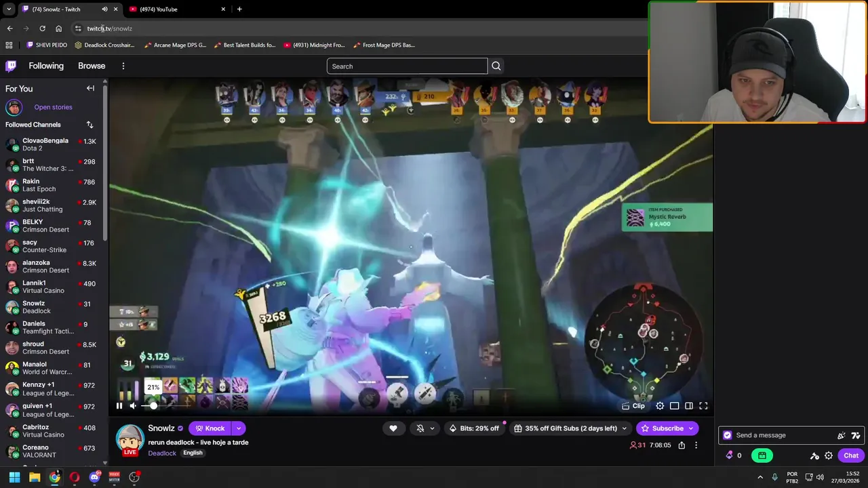Open chat settings gear

pyautogui.click(x=829, y=455)
